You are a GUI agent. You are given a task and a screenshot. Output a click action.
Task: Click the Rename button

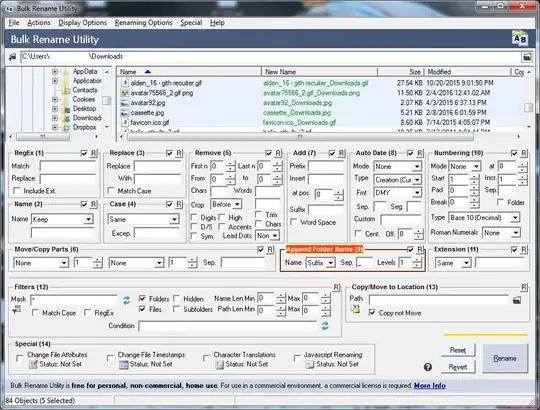(505, 358)
